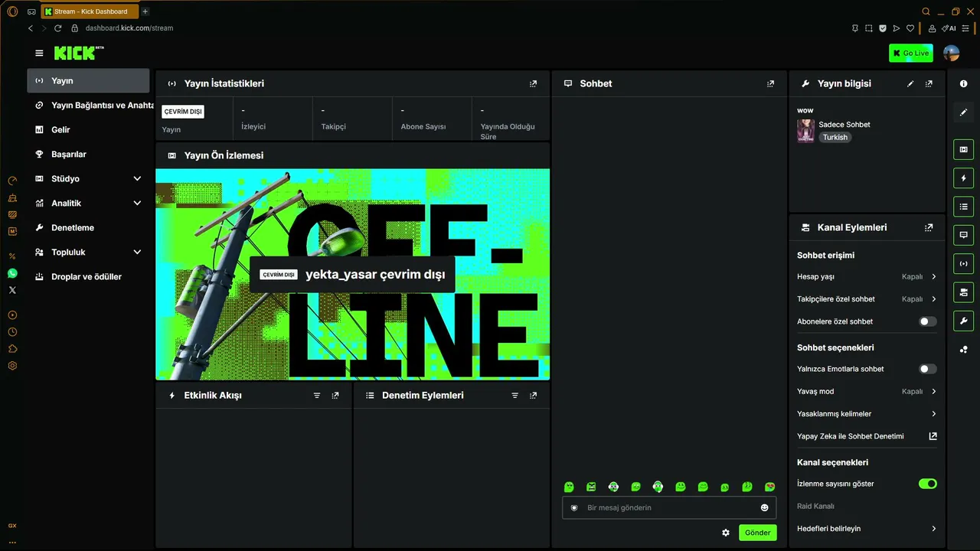Image resolution: width=980 pixels, height=551 pixels.
Task: Insert the first green emote in chat bar
Action: (x=569, y=487)
